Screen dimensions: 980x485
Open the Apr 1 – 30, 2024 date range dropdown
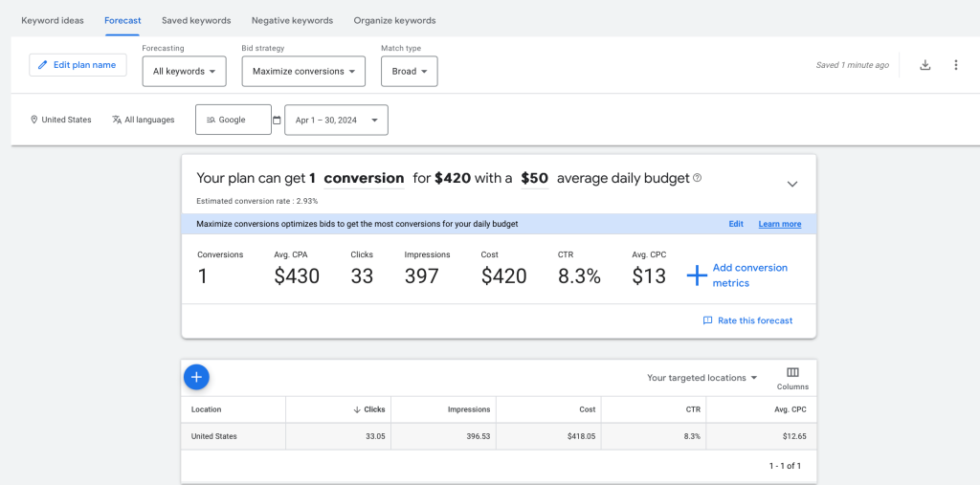(x=336, y=120)
